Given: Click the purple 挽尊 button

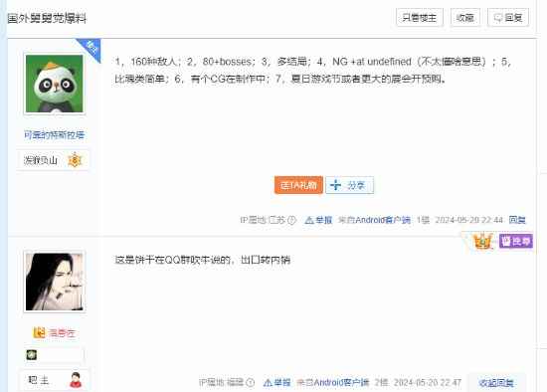Looking at the screenshot, I should [x=516, y=241].
